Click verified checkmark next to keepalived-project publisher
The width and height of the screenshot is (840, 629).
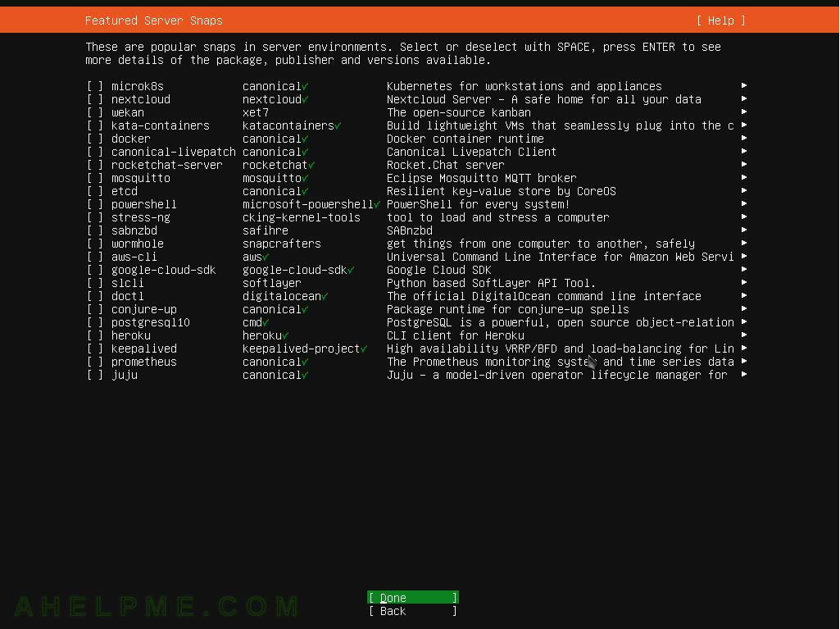(x=364, y=349)
